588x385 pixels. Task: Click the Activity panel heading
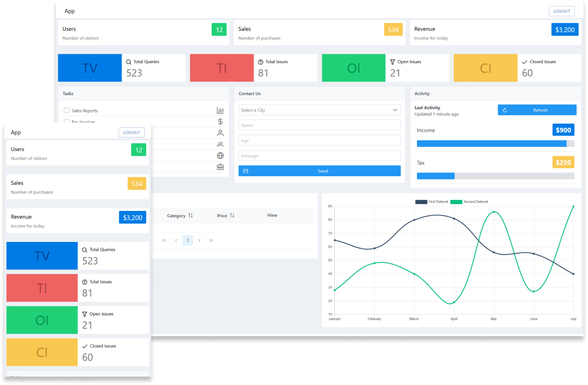click(x=422, y=94)
